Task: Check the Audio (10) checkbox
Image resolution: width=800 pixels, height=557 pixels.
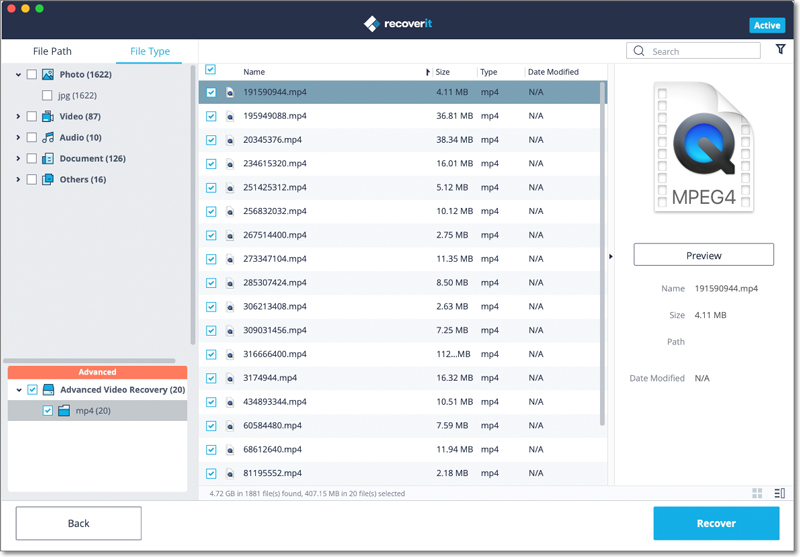Action: pos(32,137)
